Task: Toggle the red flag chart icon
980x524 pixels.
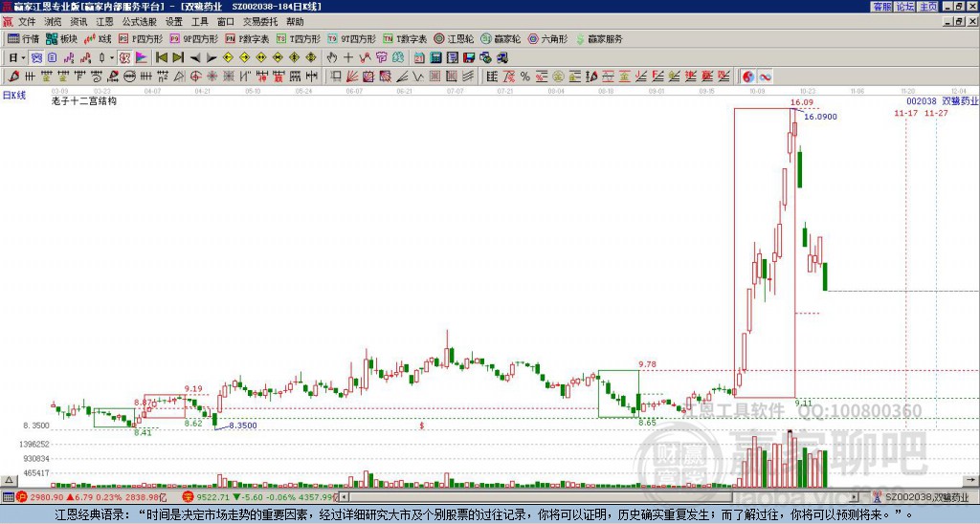Action: click(x=142, y=58)
